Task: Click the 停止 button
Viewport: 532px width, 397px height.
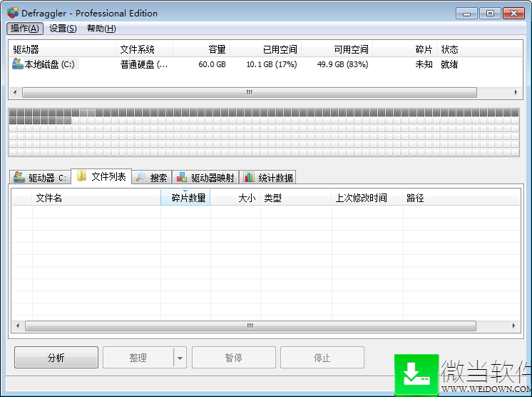Action: (x=322, y=357)
